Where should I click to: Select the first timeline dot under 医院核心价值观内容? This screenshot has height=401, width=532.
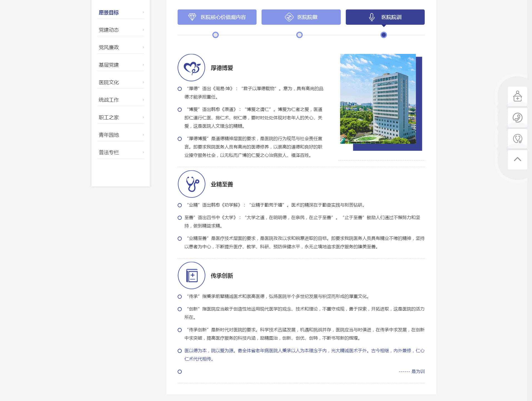coord(215,35)
